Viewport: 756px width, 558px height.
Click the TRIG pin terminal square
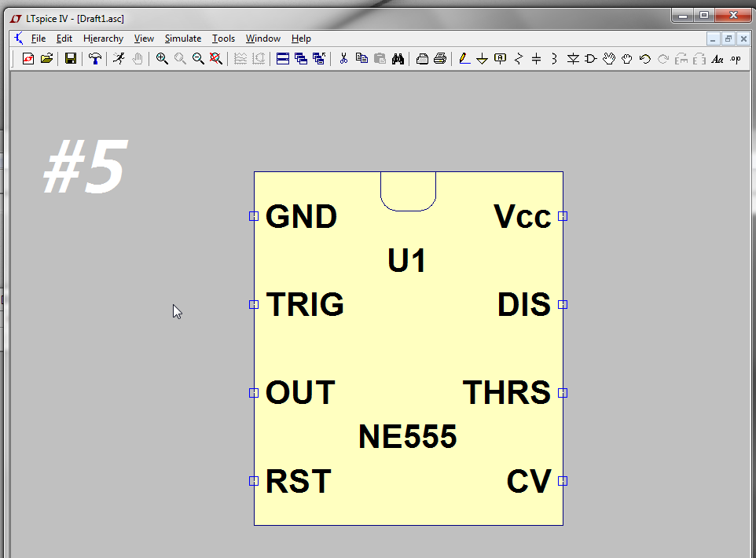point(254,304)
